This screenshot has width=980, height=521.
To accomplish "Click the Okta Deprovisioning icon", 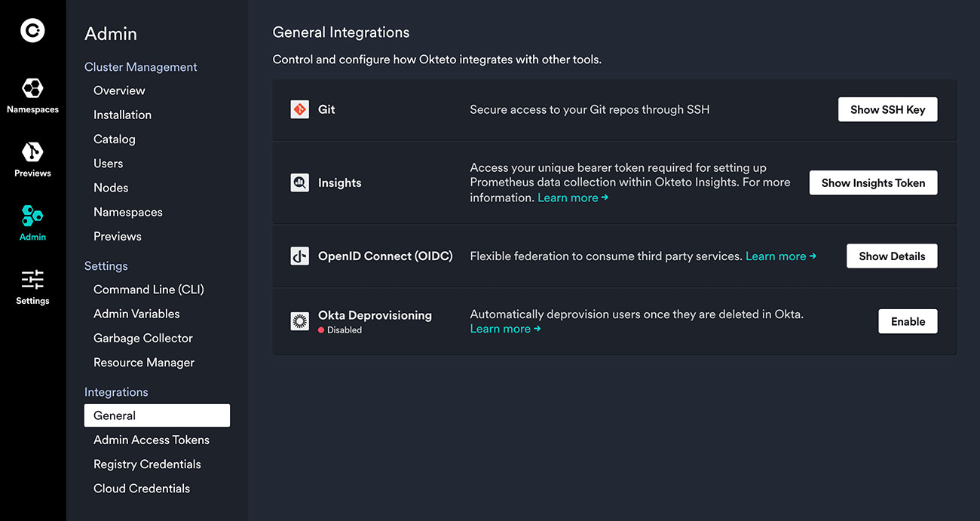I will 299,320.
